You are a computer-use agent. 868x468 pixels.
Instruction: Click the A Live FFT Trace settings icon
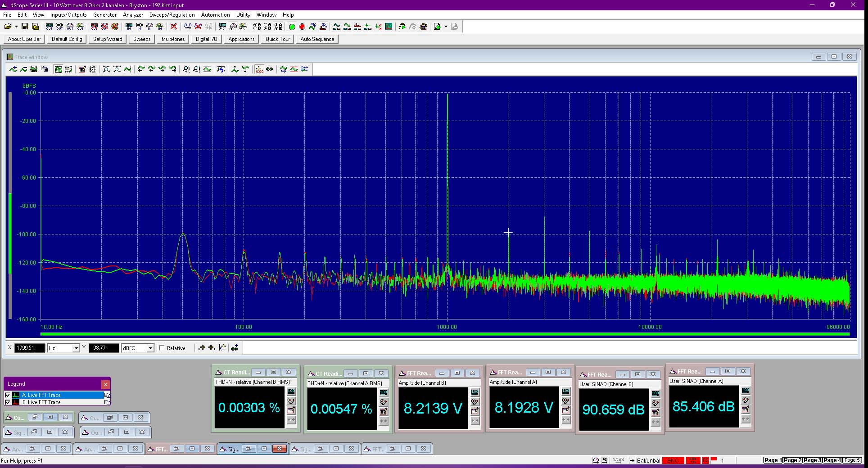pyautogui.click(x=107, y=395)
